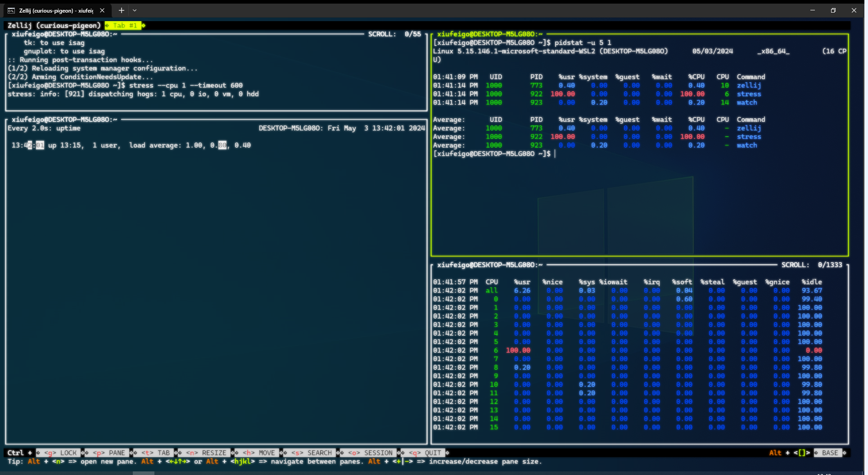The image size is (868, 475).
Task: Activate RESIZE mode in status bar
Action: 207,453
